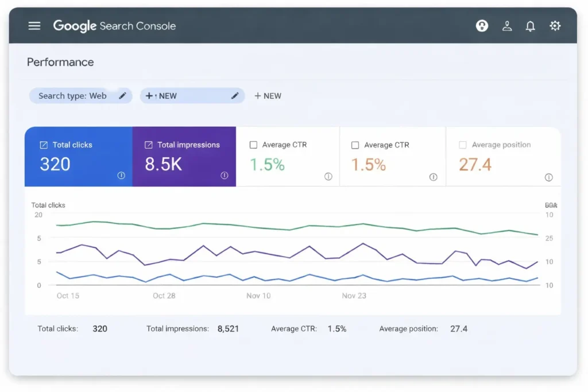Viewport: 588px width, 392px height.
Task: Click info icon on Average position card
Action: point(548,177)
